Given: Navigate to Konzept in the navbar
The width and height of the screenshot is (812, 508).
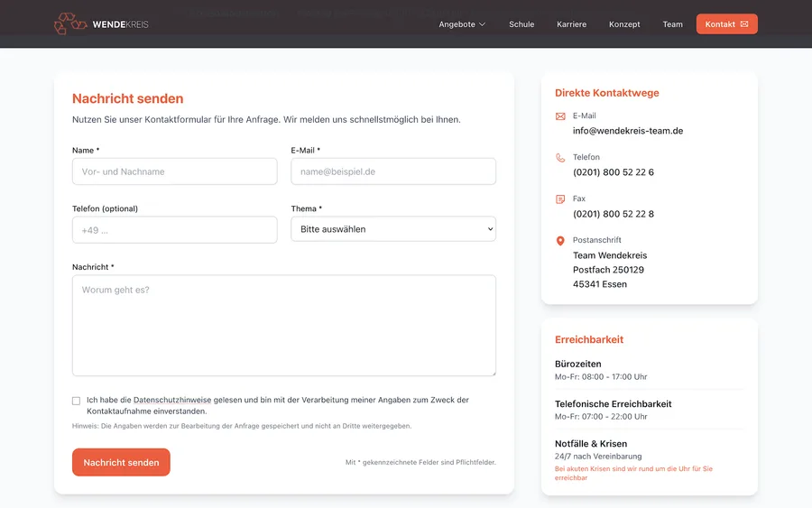Looking at the screenshot, I should [x=624, y=24].
